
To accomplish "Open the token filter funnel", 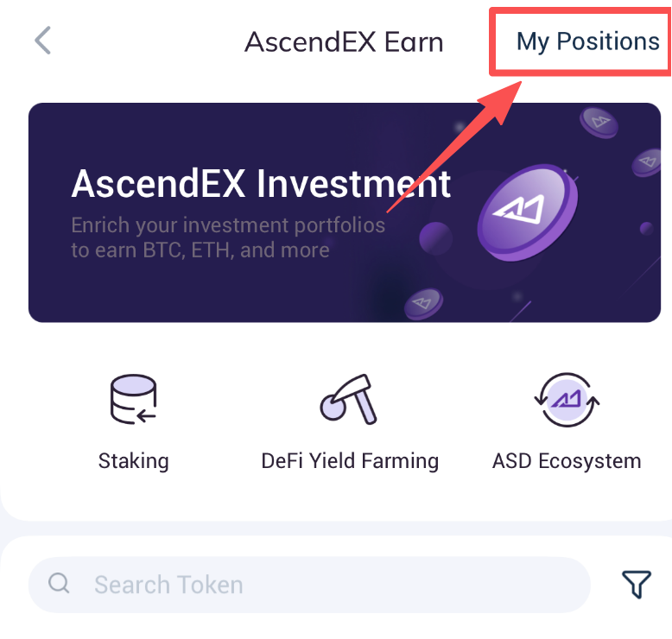I will click(x=637, y=585).
